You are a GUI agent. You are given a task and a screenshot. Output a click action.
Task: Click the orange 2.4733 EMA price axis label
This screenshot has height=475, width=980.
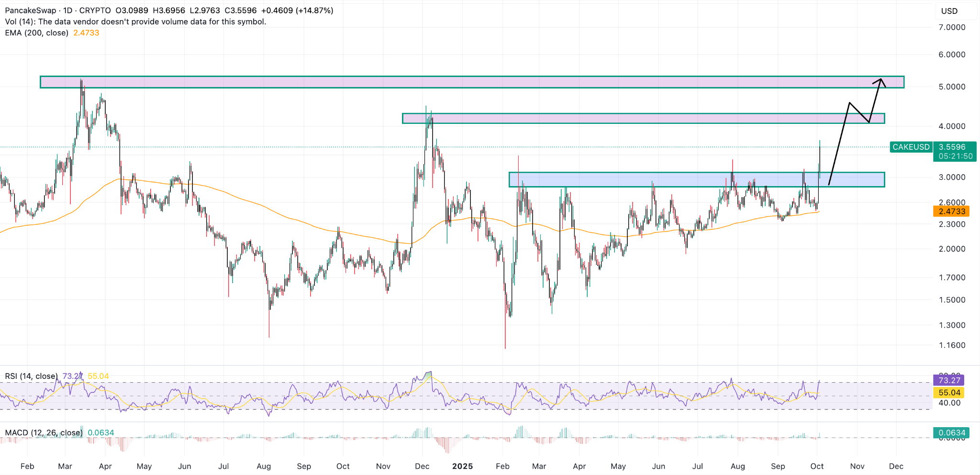tap(951, 211)
